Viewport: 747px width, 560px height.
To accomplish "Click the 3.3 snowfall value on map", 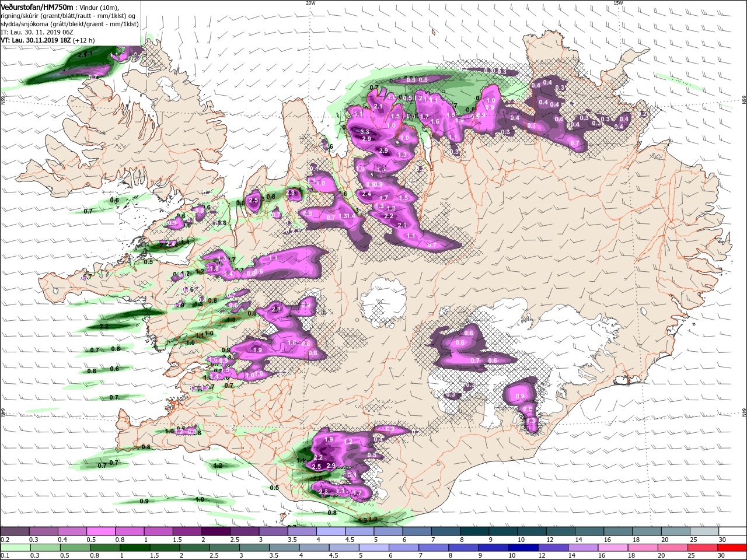I will (365, 132).
